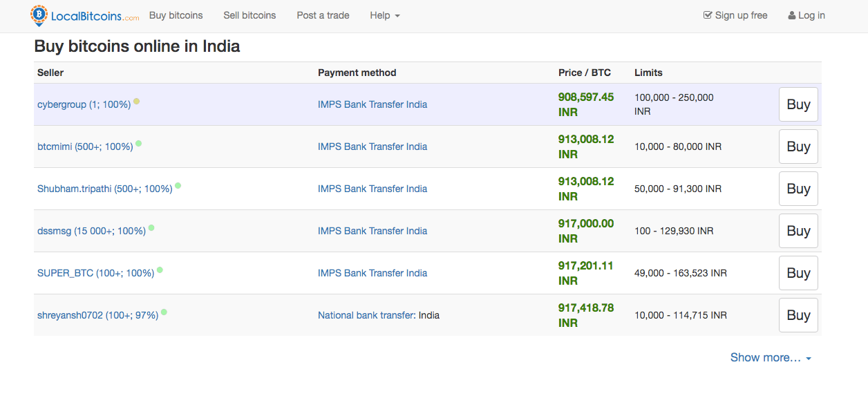Buy from seller btcmimi
868x396 pixels.
(798, 147)
